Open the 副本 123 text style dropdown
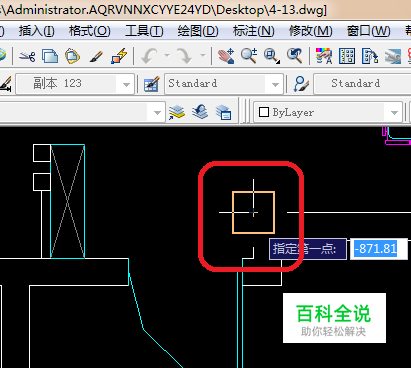411x368 pixels. point(75,84)
